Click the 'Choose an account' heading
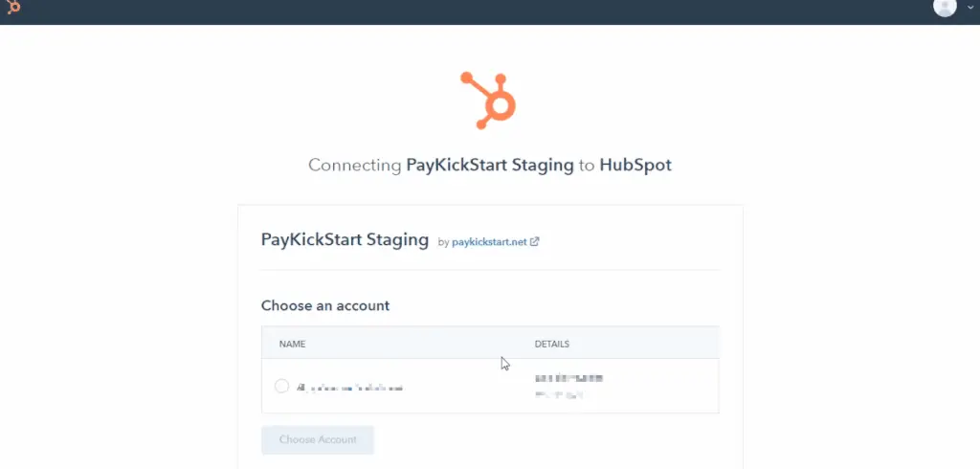This screenshot has height=469, width=980. pos(325,305)
